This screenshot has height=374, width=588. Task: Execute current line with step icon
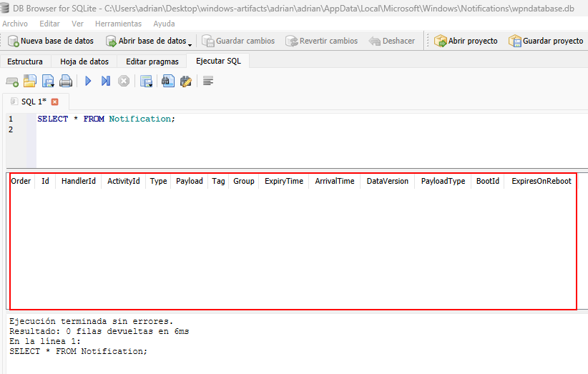point(106,82)
